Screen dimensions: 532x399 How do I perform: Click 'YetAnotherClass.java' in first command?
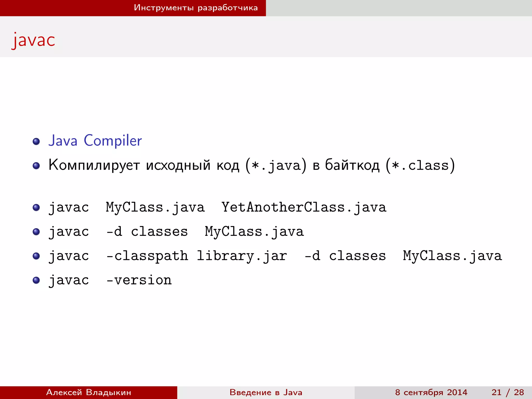(304, 207)
